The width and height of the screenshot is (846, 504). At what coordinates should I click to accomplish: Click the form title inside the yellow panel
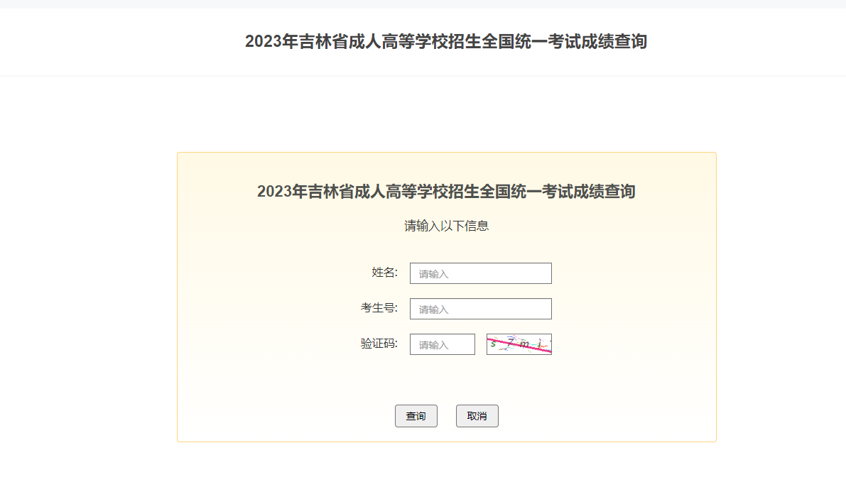pyautogui.click(x=446, y=192)
